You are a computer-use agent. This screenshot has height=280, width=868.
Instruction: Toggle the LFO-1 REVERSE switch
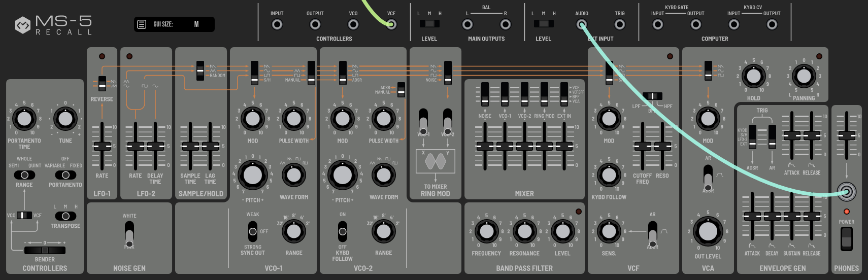[102, 84]
